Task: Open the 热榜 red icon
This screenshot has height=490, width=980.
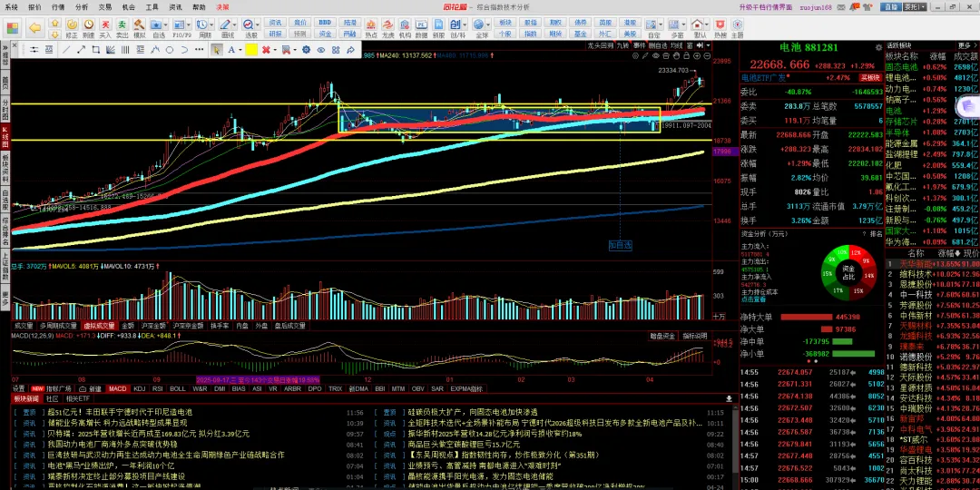Action: [720, 24]
